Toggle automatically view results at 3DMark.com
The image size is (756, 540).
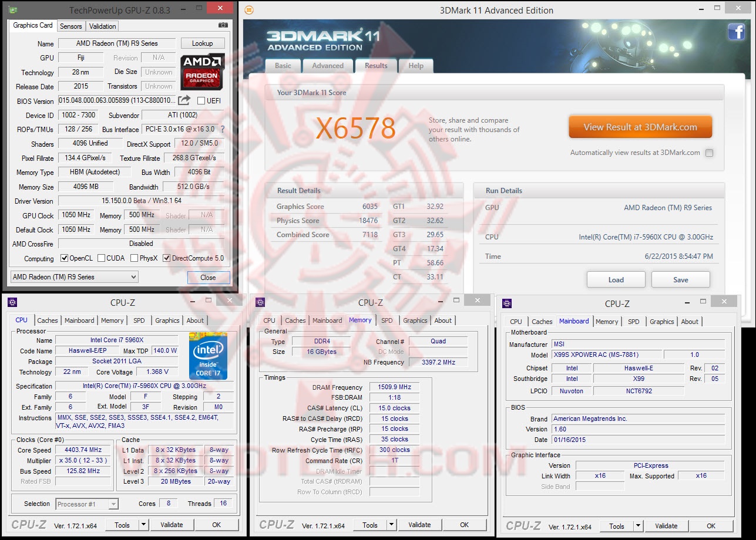pos(709,153)
